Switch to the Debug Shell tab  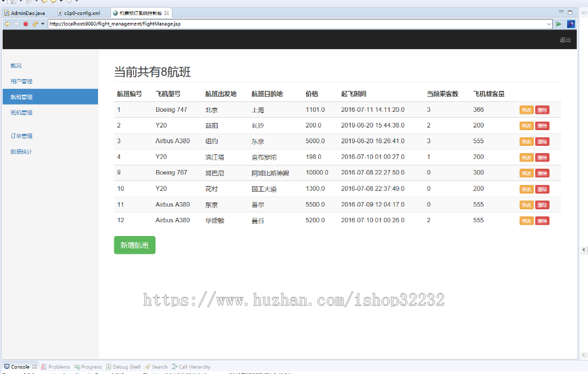[x=123, y=367]
